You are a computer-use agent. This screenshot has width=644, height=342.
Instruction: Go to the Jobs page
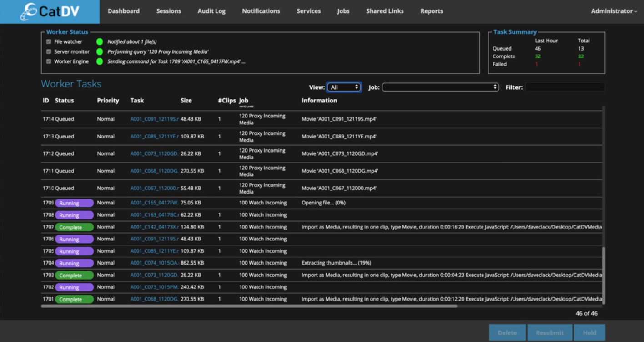[x=343, y=11]
